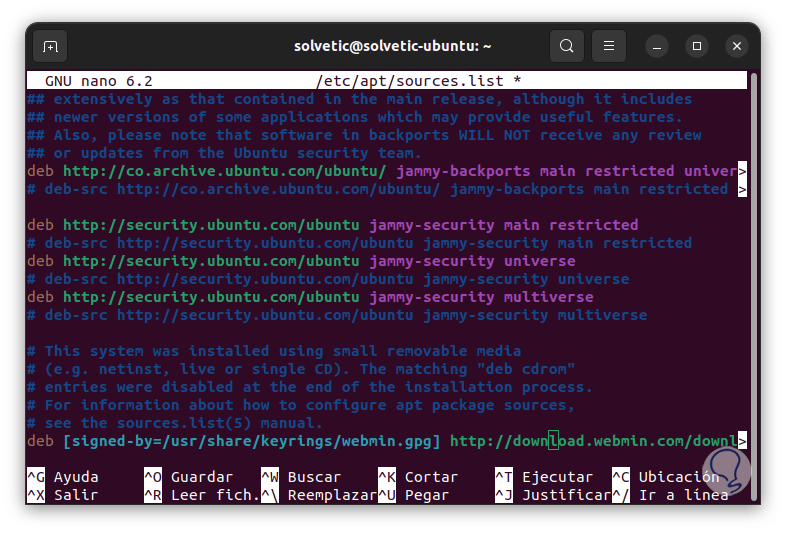This screenshot has height=533, width=786.
Task: Click the deb jammy-security universe line
Action: (x=301, y=261)
